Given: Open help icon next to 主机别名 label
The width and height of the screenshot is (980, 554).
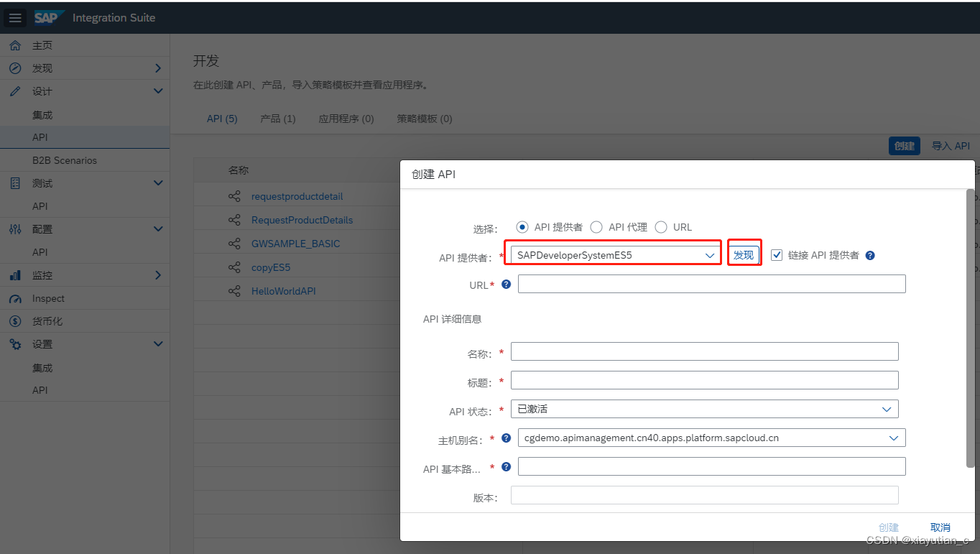Looking at the screenshot, I should (506, 438).
